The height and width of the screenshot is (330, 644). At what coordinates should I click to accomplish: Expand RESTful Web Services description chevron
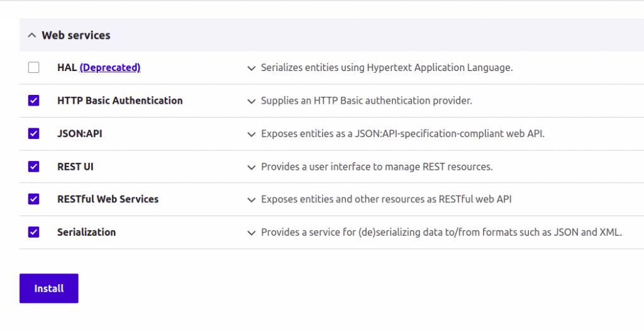tap(252, 200)
